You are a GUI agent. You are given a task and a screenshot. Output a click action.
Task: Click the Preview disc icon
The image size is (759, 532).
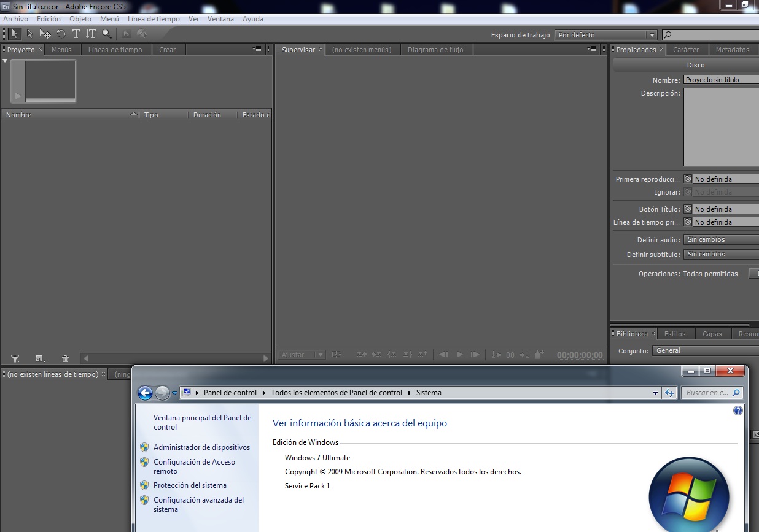click(x=142, y=34)
